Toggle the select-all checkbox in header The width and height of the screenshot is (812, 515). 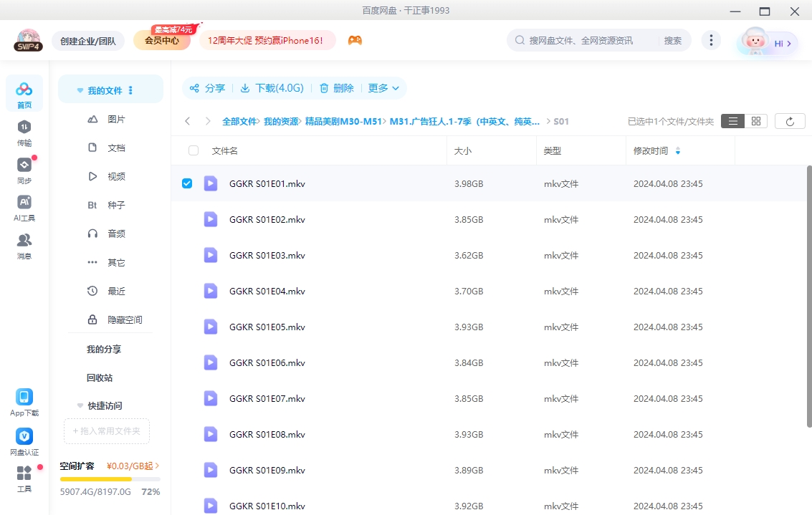(194, 150)
